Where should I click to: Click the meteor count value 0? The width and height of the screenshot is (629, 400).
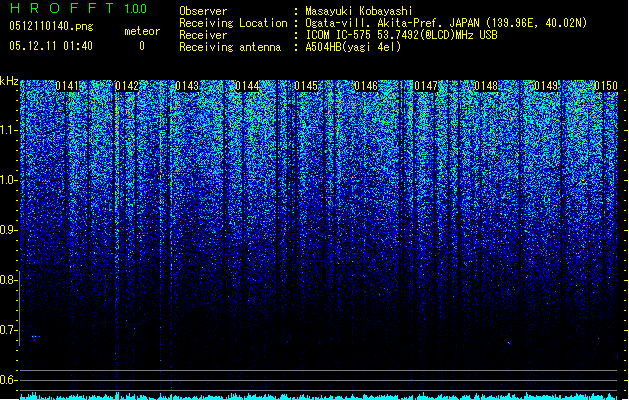(x=142, y=46)
